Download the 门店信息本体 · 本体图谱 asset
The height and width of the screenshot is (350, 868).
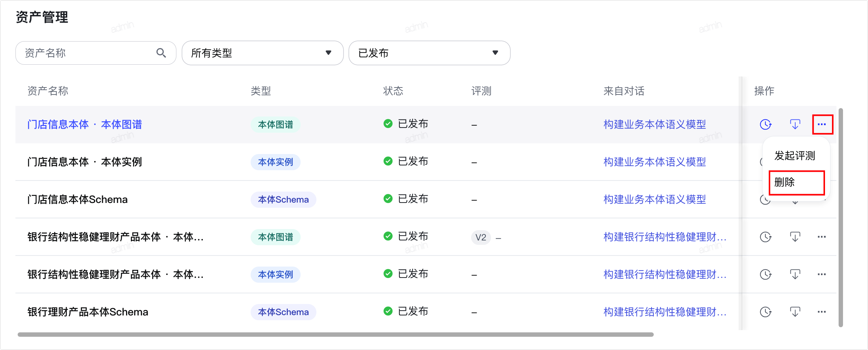[x=795, y=125]
